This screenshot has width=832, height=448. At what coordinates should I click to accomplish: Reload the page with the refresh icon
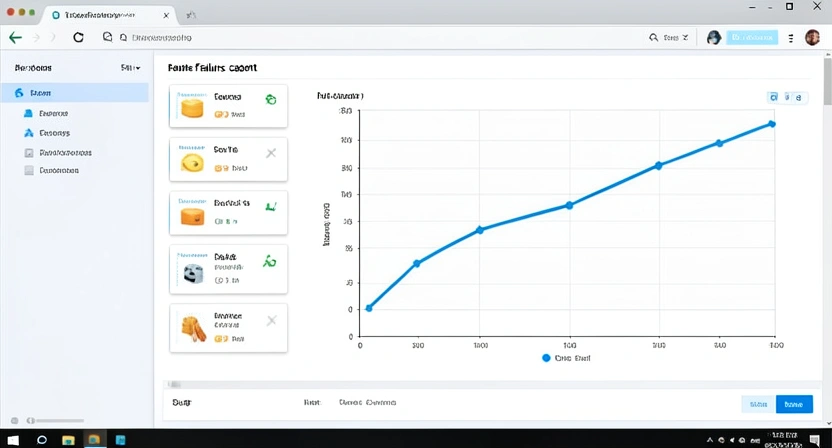79,37
